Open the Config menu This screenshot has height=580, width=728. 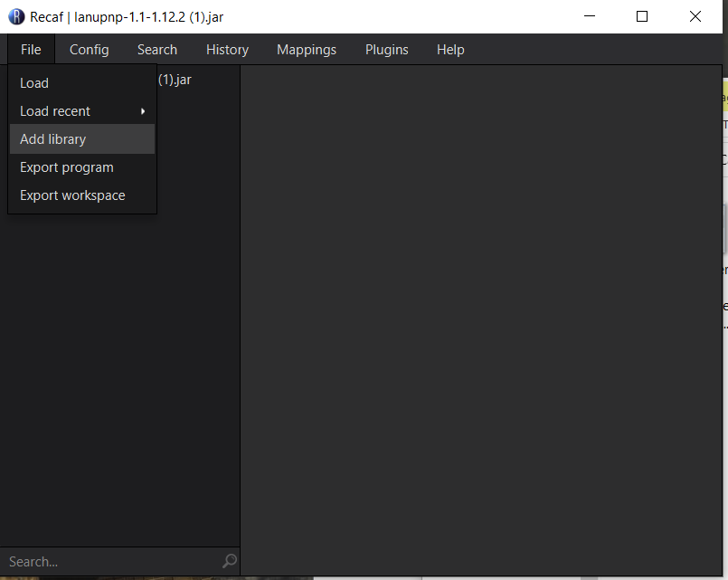point(89,49)
